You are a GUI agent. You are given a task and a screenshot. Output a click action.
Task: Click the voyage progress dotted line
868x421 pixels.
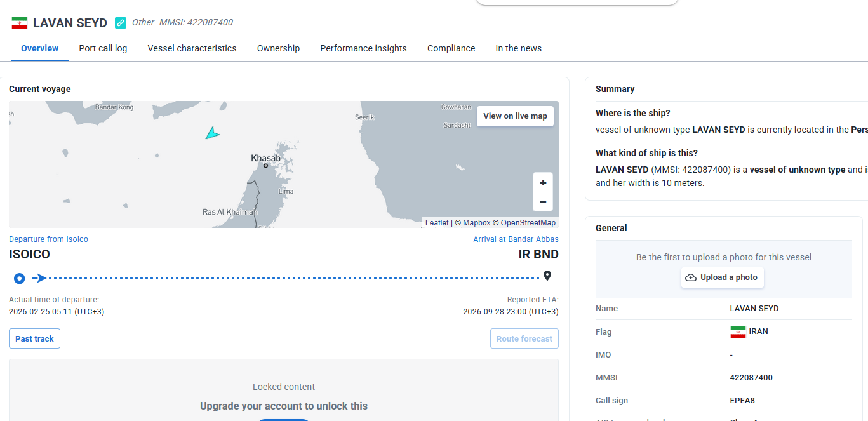point(295,278)
